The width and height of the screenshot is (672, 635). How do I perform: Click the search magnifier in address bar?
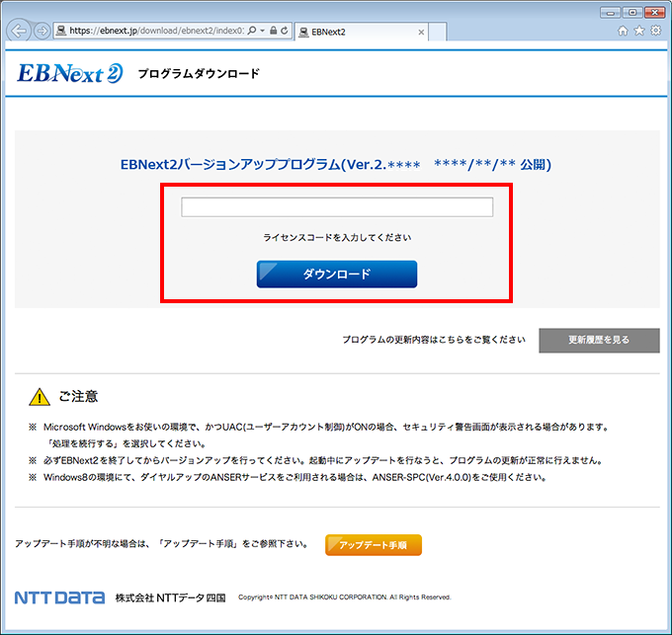click(x=252, y=31)
